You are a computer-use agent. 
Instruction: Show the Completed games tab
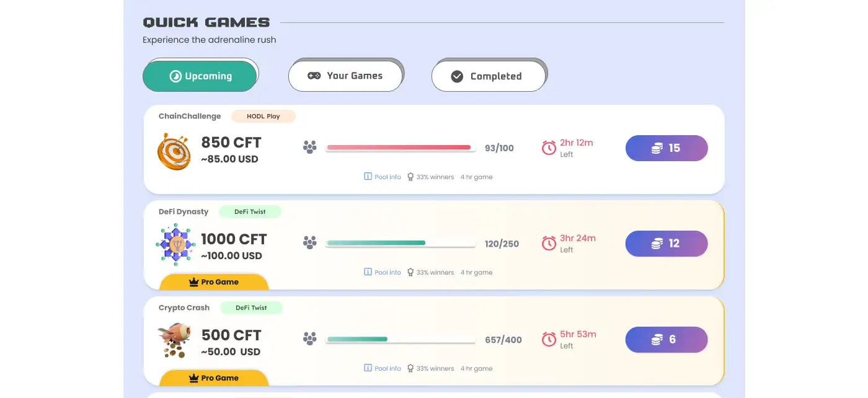489,76
